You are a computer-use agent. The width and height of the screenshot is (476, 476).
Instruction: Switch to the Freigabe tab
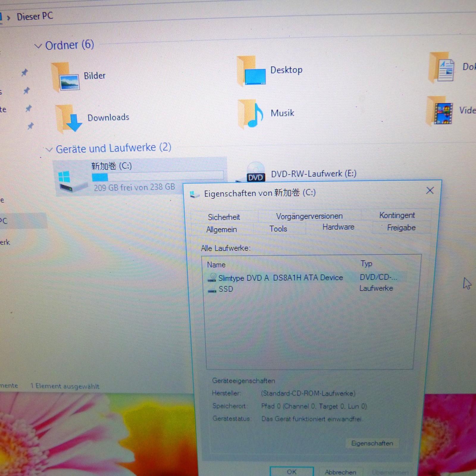coord(401,228)
